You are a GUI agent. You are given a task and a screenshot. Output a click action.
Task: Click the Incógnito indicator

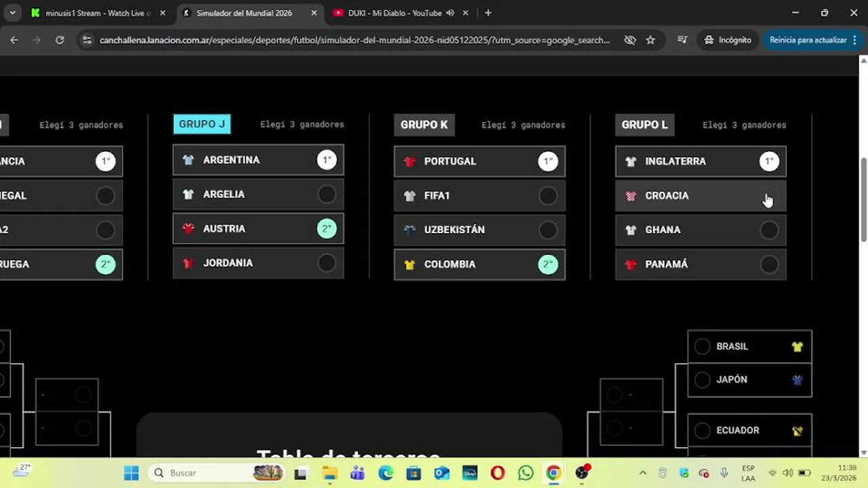(728, 40)
